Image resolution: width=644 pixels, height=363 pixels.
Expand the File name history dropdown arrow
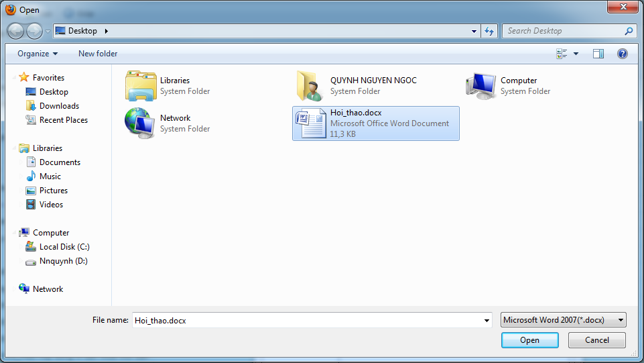pos(487,321)
